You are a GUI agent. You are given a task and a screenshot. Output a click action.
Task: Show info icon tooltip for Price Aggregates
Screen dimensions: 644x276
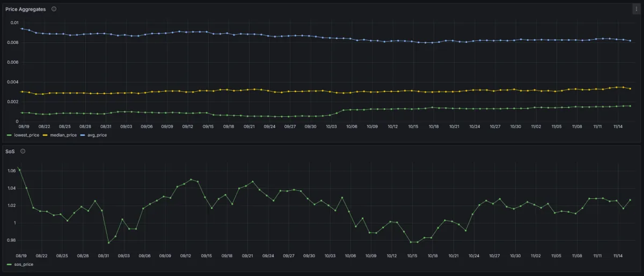click(x=54, y=9)
